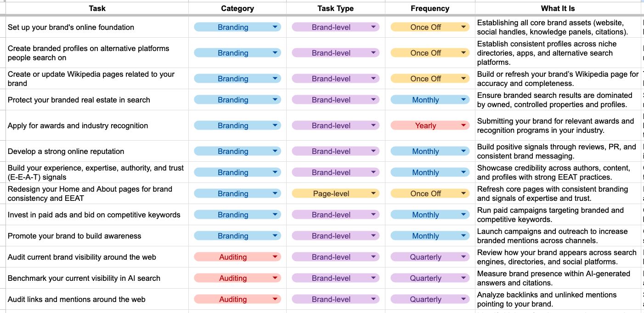
Task: Select the E-E-A-T signals task cell
Action: click(97, 172)
